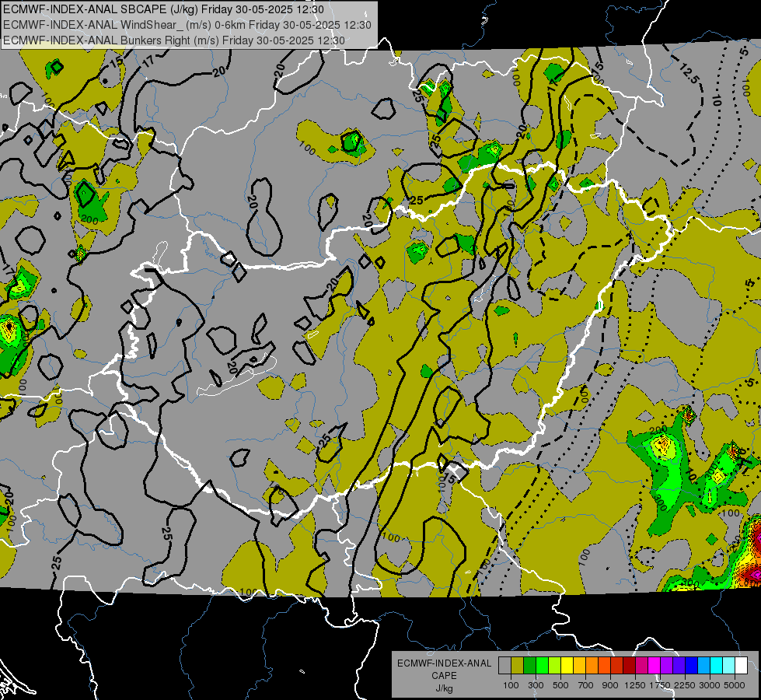Viewport: 761px width, 700px height.
Task: Click the white swatch in CAPE legend
Action: [x=741, y=665]
